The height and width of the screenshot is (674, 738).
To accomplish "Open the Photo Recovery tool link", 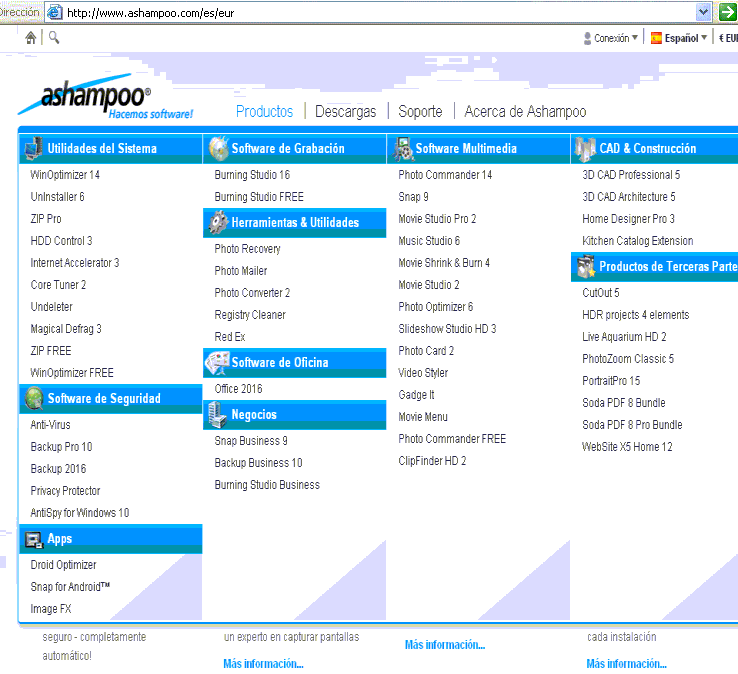I will coord(247,249).
